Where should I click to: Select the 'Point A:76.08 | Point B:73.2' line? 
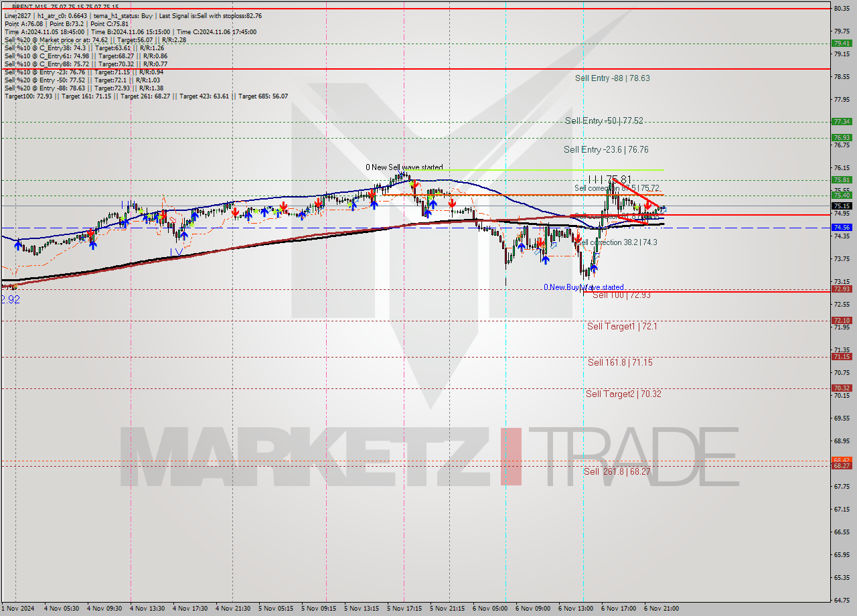click(66, 23)
